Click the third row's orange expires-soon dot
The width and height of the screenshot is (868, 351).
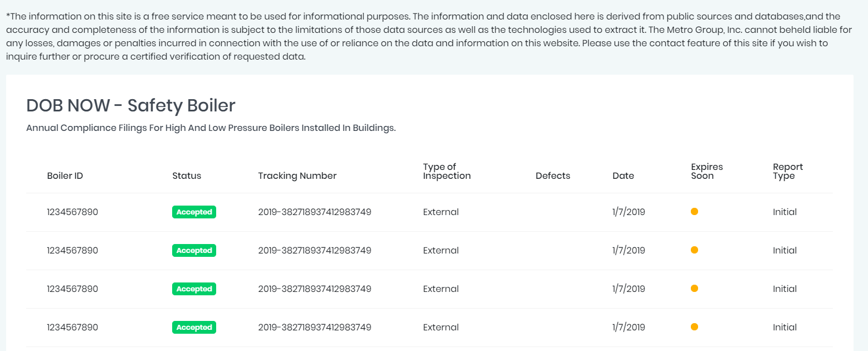[x=694, y=289]
